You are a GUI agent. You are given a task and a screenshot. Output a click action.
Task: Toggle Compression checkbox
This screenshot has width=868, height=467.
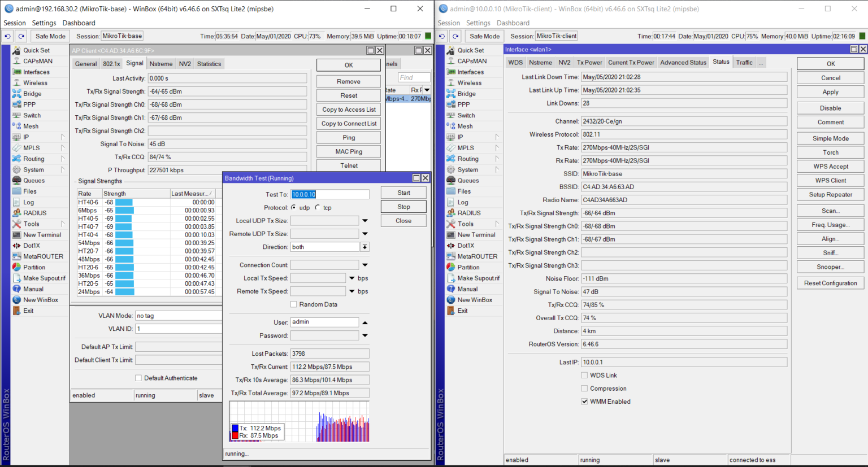[x=584, y=389]
